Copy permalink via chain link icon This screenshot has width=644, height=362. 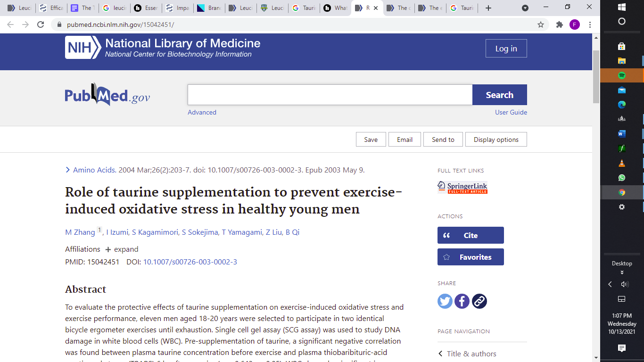[x=479, y=301]
